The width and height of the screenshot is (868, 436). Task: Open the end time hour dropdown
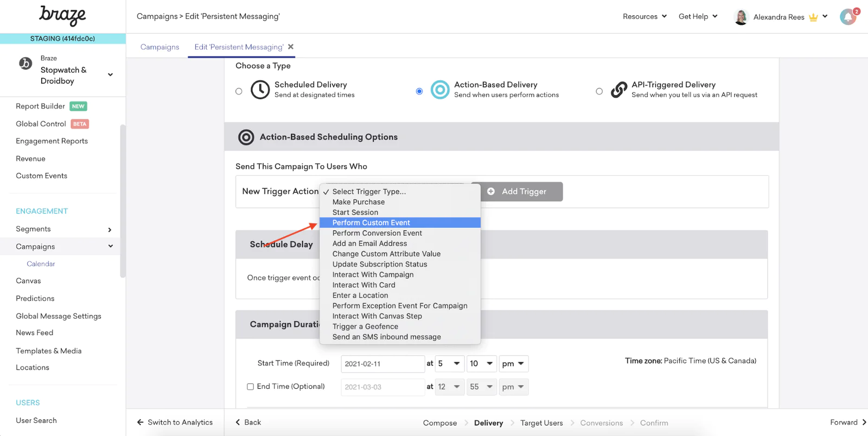pos(449,387)
